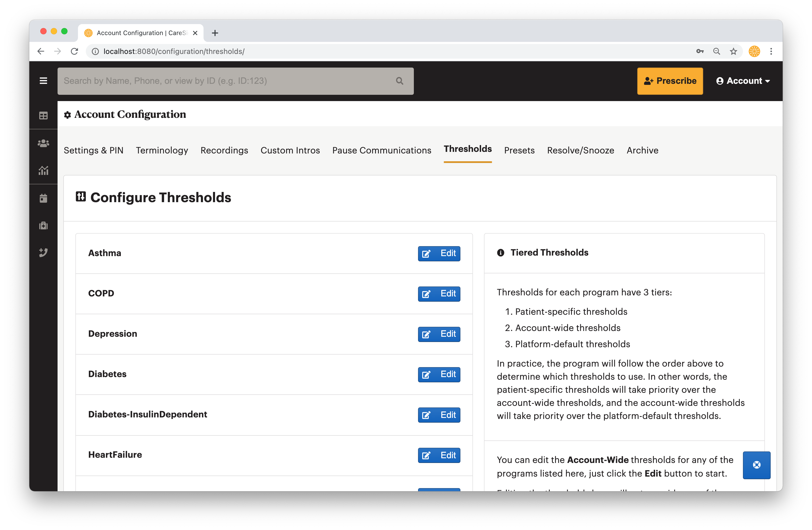Click the search magnifier icon

click(x=399, y=81)
